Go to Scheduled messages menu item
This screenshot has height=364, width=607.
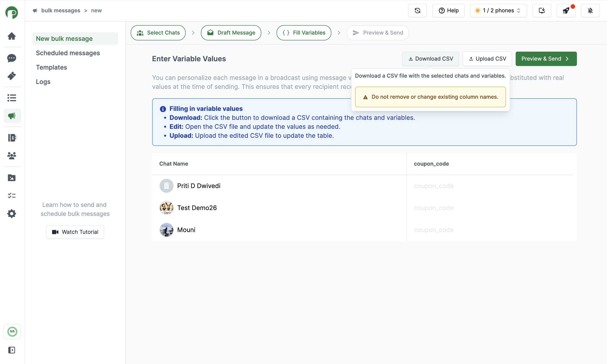68,53
